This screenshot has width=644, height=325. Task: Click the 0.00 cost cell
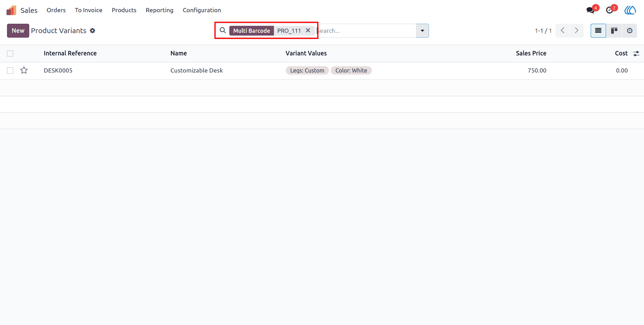(622, 70)
